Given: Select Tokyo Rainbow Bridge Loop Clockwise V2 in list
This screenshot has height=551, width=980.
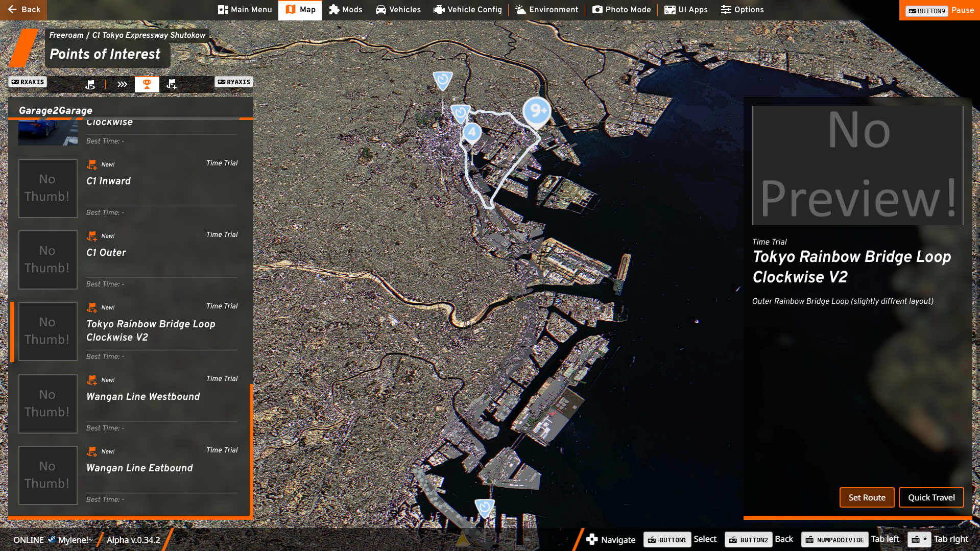Looking at the screenshot, I should (x=128, y=332).
